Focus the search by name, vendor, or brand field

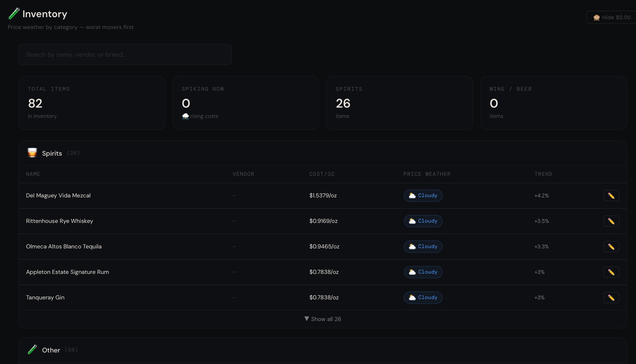pos(125,54)
